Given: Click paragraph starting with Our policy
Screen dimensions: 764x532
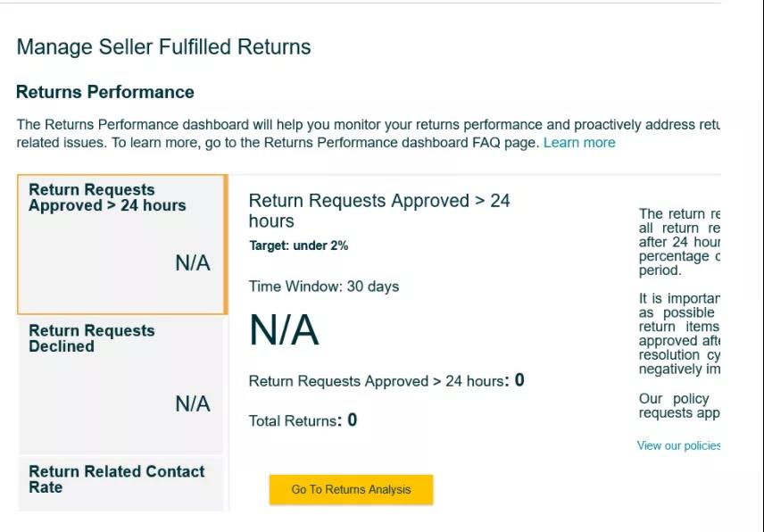Looking at the screenshot, I should pyautogui.click(x=678, y=406).
